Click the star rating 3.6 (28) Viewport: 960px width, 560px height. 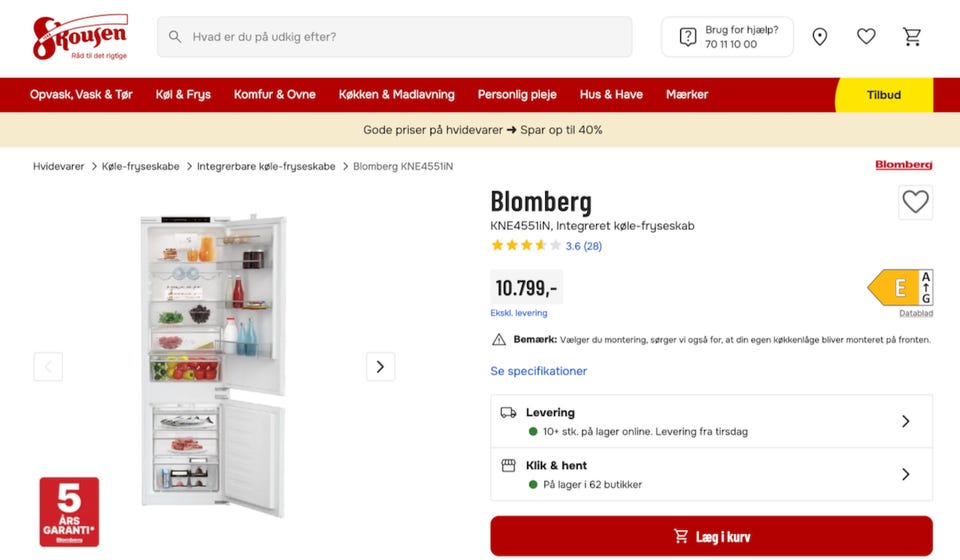(x=546, y=246)
